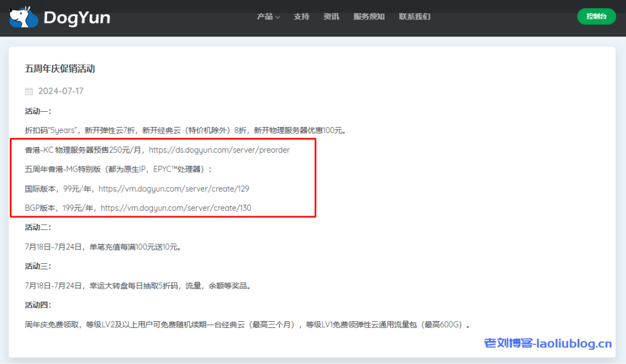Click the green 控制台 console button icon
The width and height of the screenshot is (626, 364).
(x=596, y=16)
